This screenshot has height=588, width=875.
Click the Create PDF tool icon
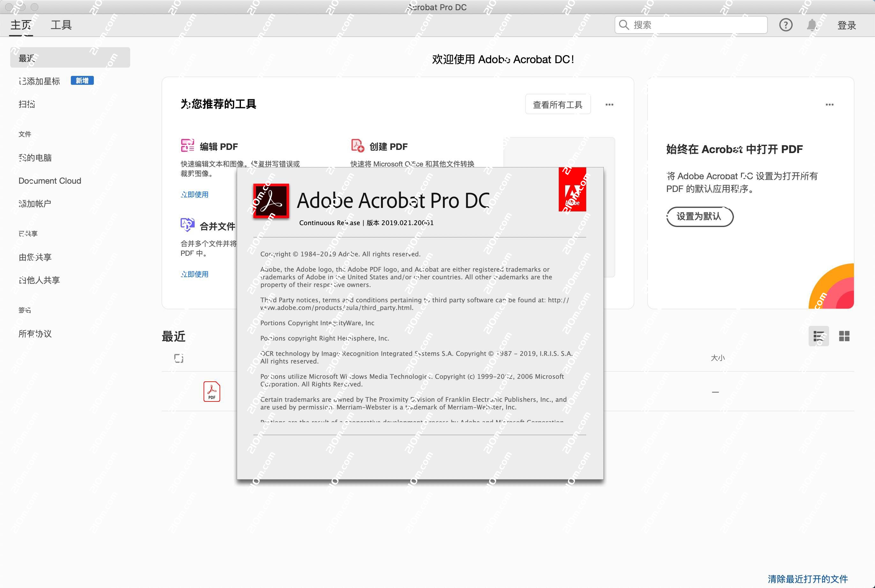[x=357, y=145]
